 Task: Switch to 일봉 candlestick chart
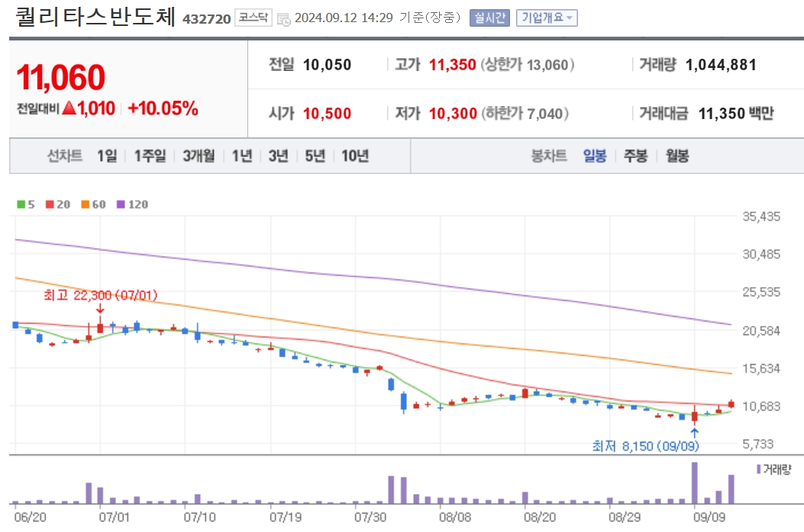pos(595,155)
